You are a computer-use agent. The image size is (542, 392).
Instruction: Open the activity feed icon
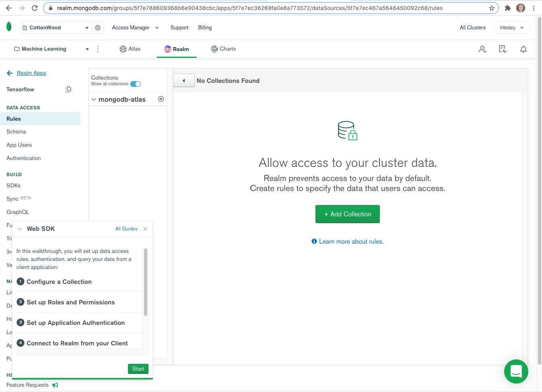pos(503,49)
